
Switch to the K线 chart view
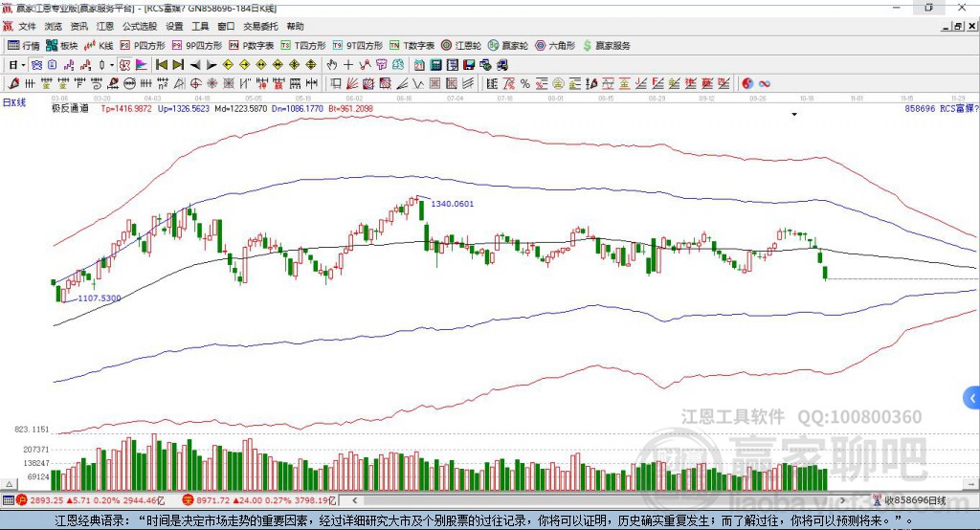tap(99, 46)
